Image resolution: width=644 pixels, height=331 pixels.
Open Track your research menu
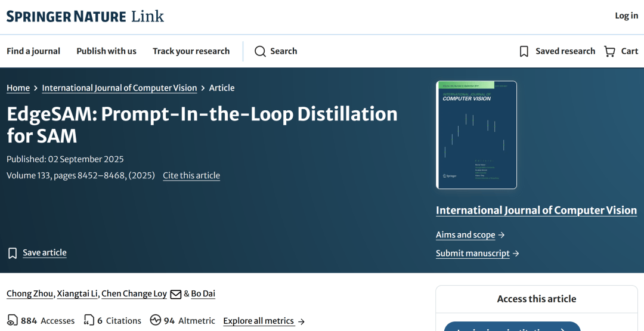[x=191, y=51]
